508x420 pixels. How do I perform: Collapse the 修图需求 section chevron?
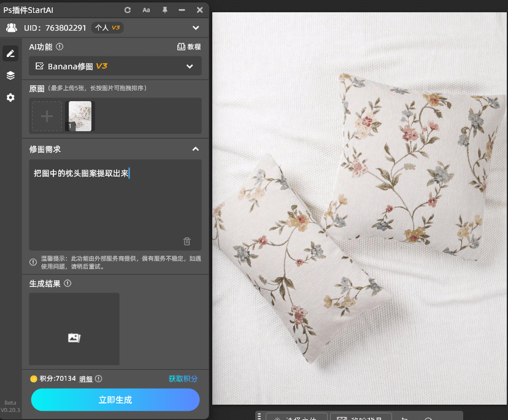(x=195, y=148)
